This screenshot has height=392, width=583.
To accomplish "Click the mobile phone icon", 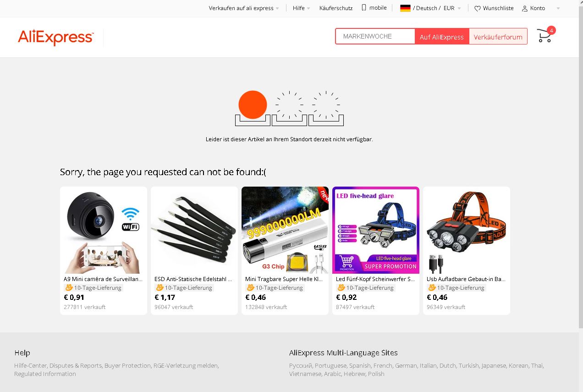I will 364,8.
